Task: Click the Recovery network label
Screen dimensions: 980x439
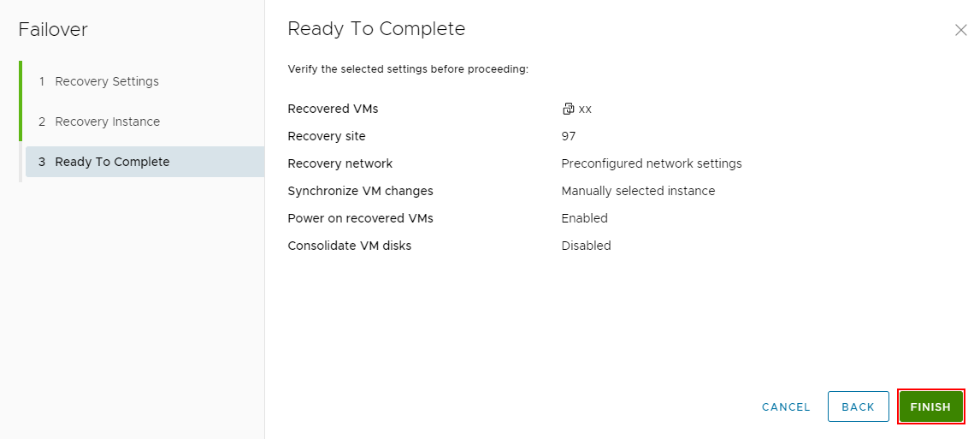Action: coord(340,163)
